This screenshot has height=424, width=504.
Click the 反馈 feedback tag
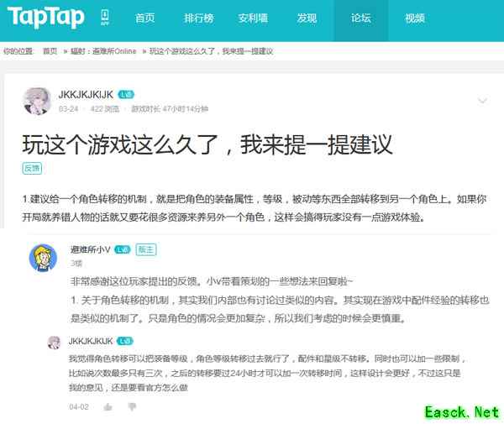32,168
